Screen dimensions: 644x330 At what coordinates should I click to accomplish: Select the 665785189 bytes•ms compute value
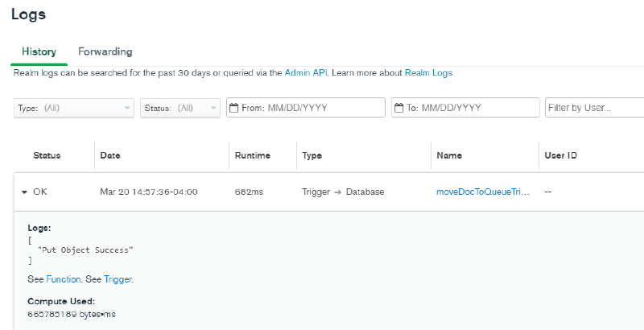point(72,315)
